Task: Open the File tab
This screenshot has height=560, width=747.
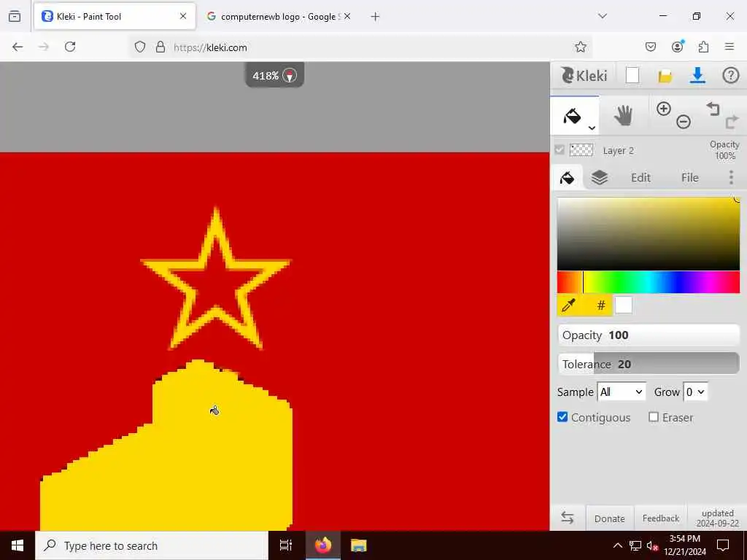Action: (x=690, y=178)
